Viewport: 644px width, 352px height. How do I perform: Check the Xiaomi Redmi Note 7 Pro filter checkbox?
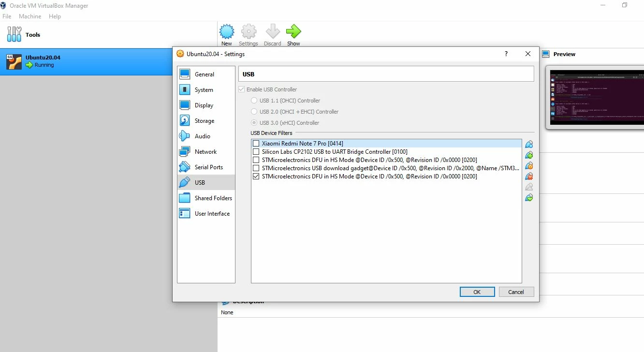pos(256,144)
